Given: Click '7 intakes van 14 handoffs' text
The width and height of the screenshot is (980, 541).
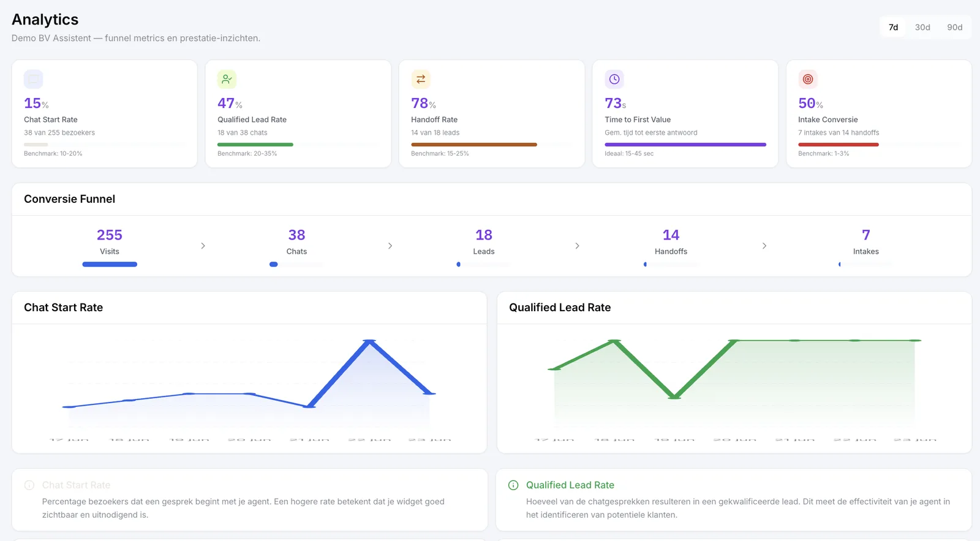Looking at the screenshot, I should pos(839,133).
